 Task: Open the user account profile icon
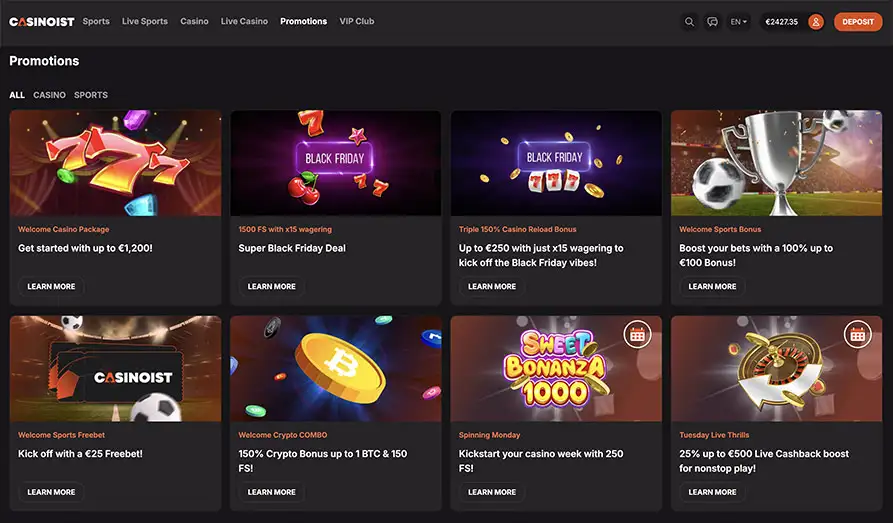[816, 22]
